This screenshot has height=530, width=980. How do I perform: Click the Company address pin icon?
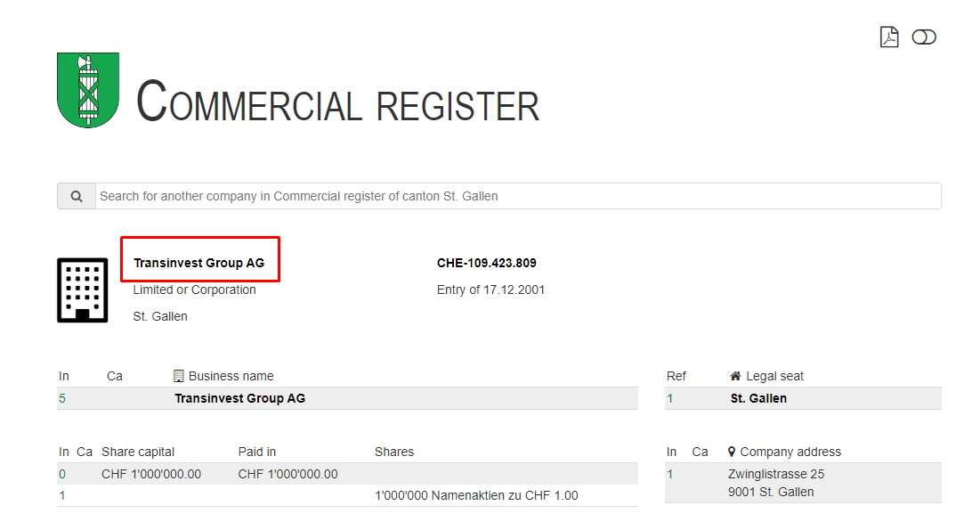pyautogui.click(x=732, y=452)
